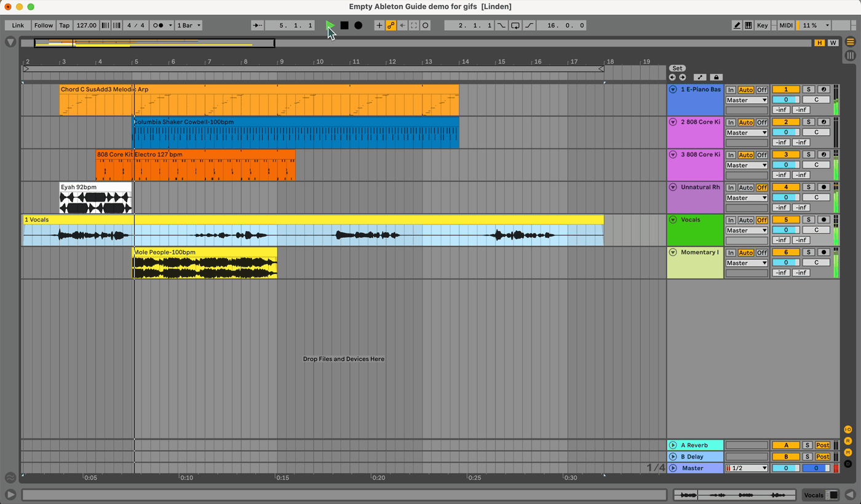Image resolution: width=861 pixels, height=504 pixels.
Task: Open the CPU load meter dropdown
Action: click(827, 25)
